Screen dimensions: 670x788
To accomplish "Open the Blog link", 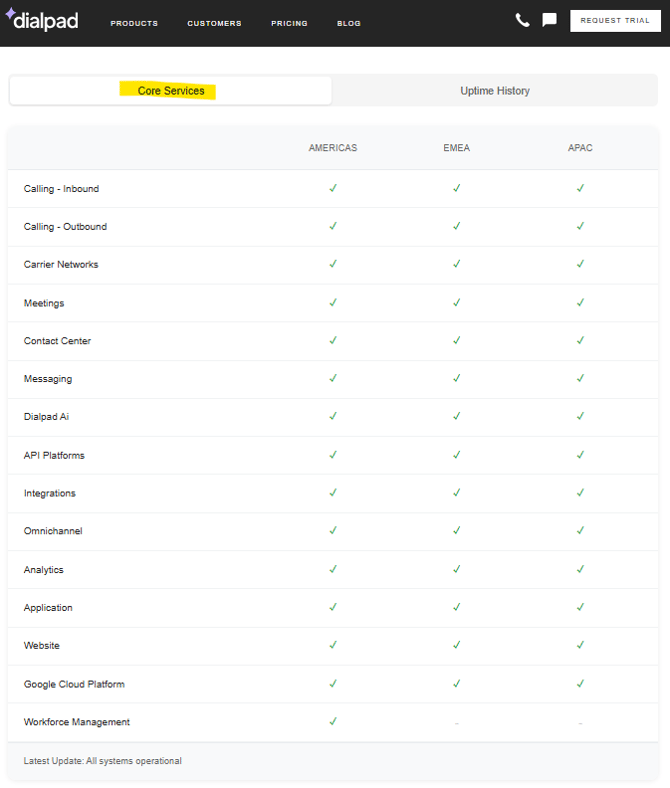I will pos(349,23).
